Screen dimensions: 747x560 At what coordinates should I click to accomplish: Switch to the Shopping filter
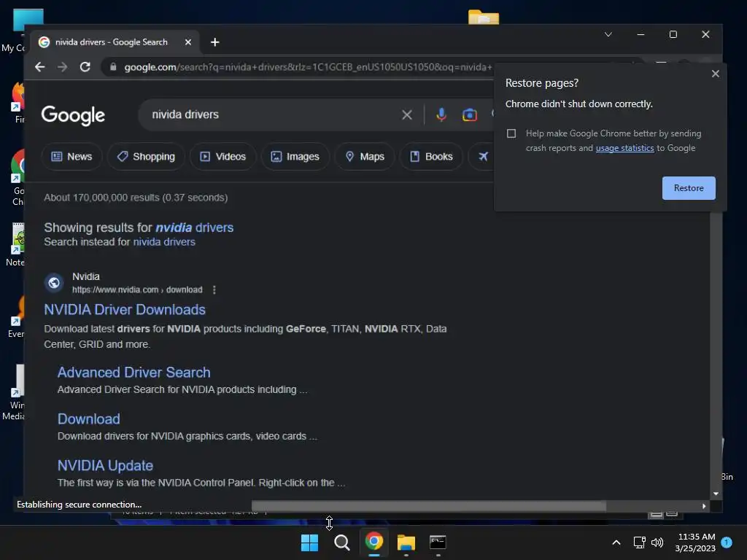coord(146,156)
